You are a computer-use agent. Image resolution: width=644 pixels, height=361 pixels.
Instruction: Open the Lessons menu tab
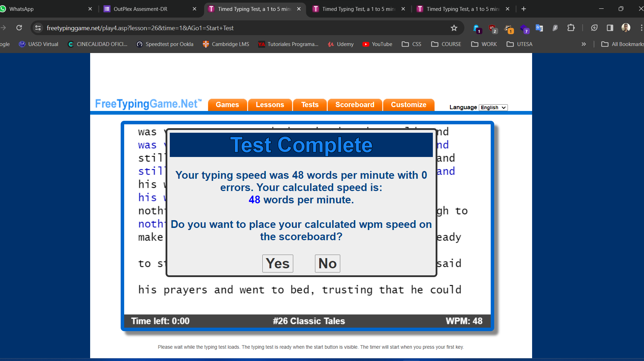click(x=270, y=105)
